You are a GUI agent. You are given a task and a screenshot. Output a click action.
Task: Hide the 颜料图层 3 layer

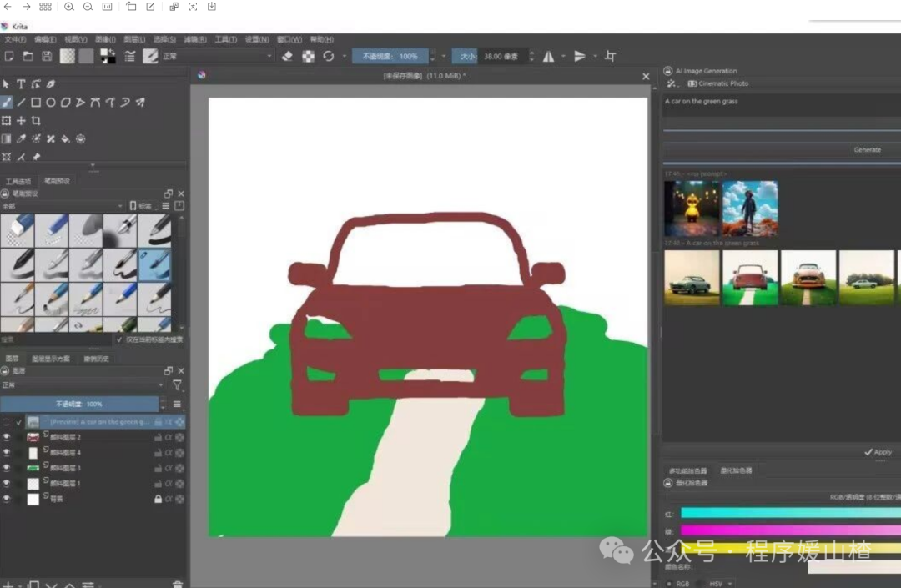[7, 468]
